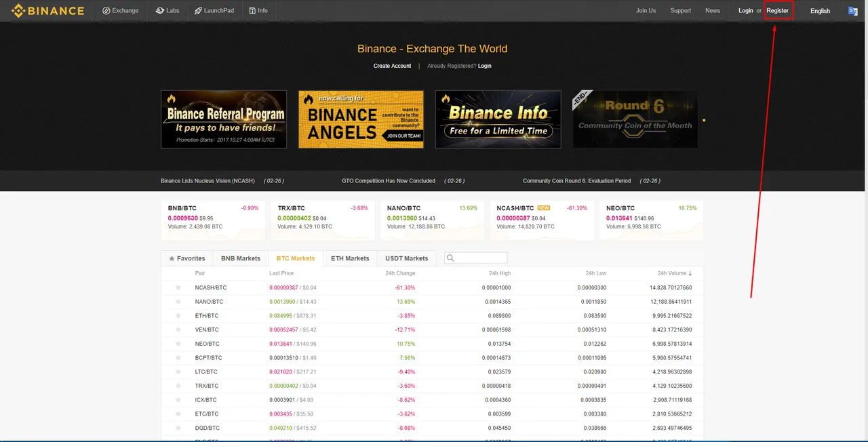Open the TRX/BTC ticker card
Image resolution: width=868 pixels, height=442 pixels.
(x=323, y=220)
